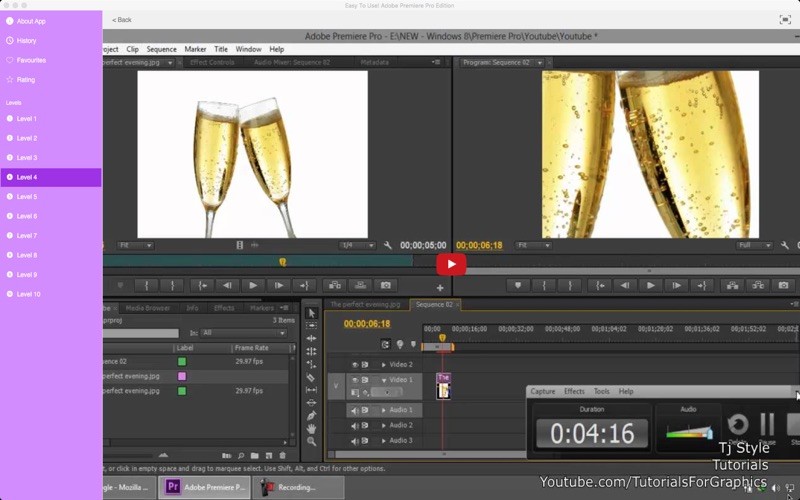This screenshot has width=800, height=500.
Task: Select the Hand tool
Action: click(311, 429)
